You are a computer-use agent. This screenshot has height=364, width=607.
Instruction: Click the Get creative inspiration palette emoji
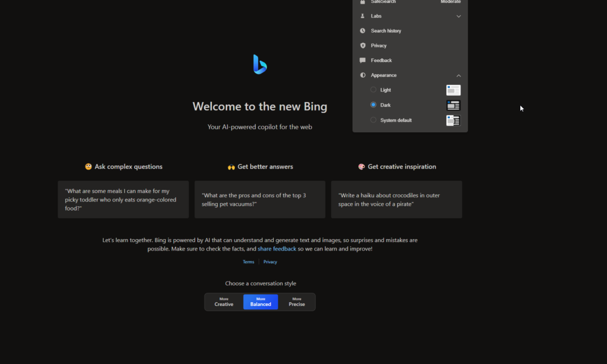361,167
